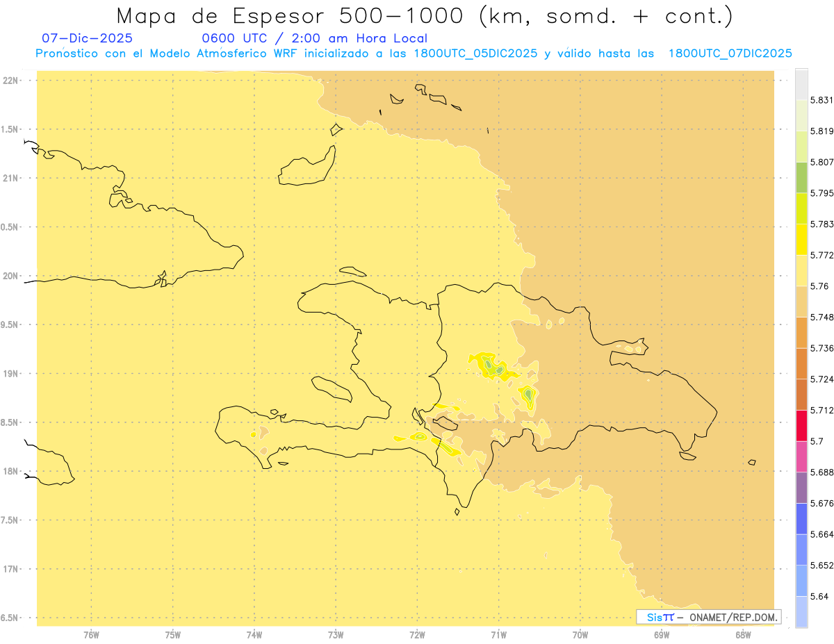Pick the tan legend swatch between 5.748 and 5.76
Screen dimensions: 834x644
(801, 302)
